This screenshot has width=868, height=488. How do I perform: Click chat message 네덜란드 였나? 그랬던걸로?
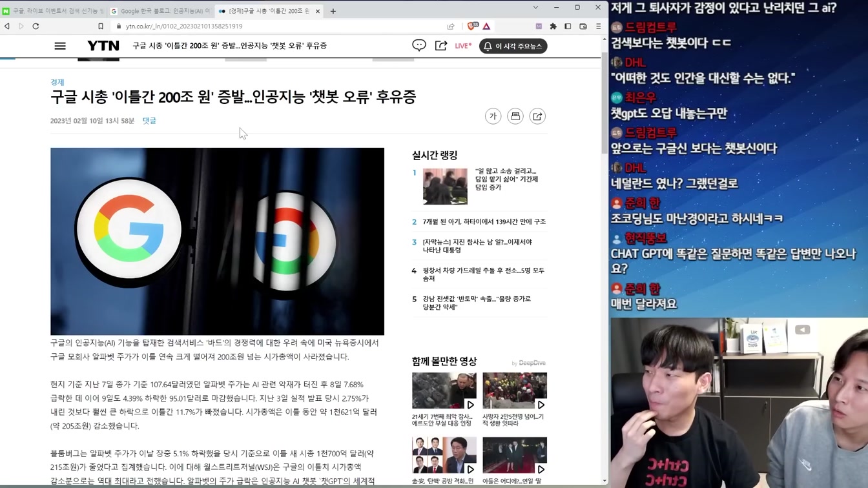pos(674,184)
